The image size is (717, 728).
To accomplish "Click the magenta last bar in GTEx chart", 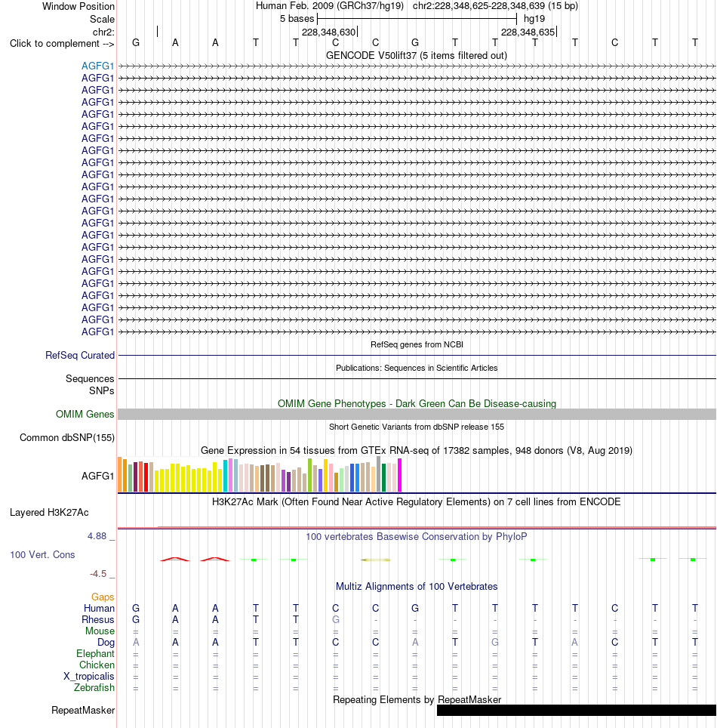I will (x=399, y=475).
